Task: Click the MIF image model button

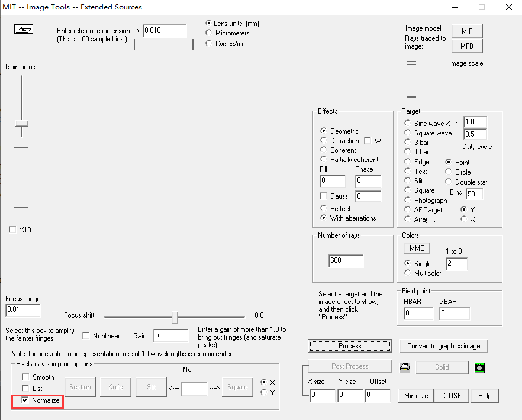Action: point(467,31)
